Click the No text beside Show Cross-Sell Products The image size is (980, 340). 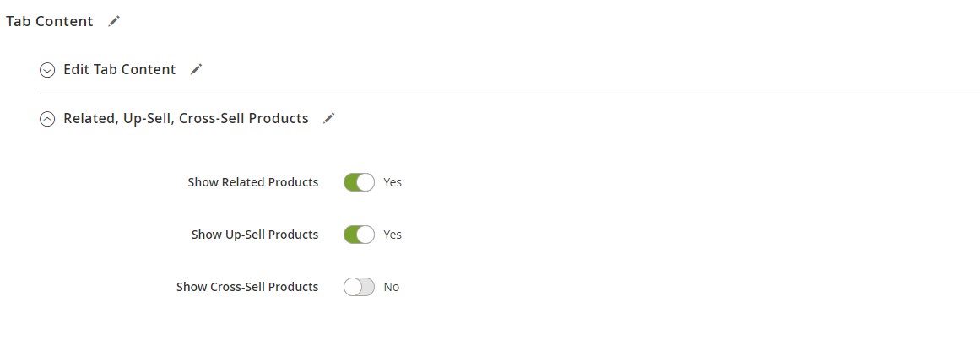[x=392, y=287]
